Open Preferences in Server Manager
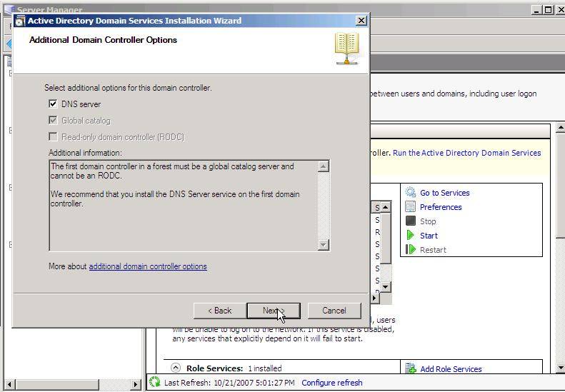 coord(441,207)
